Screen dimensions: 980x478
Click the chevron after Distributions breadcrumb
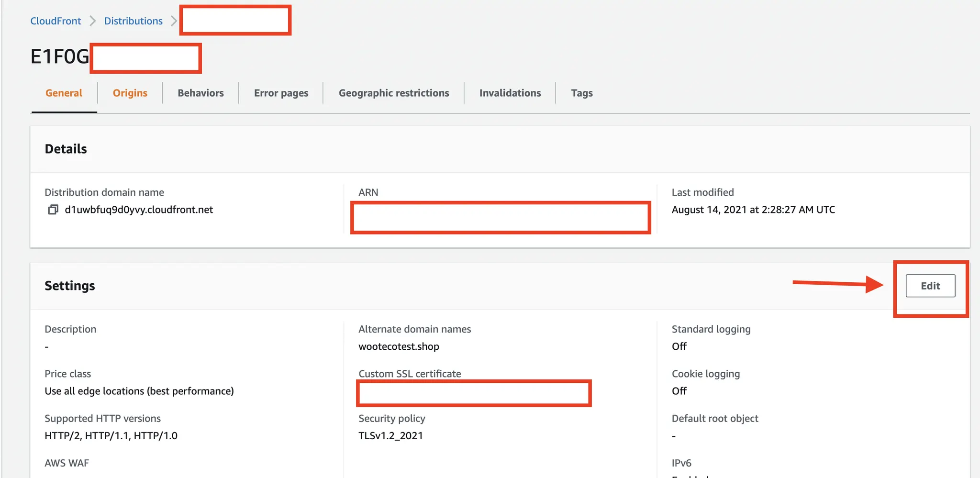coord(174,21)
